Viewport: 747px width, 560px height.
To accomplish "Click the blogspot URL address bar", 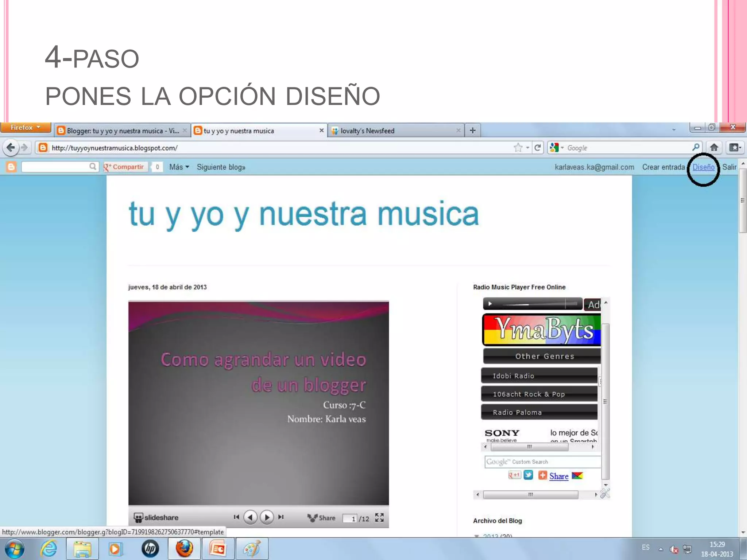I will [274, 148].
